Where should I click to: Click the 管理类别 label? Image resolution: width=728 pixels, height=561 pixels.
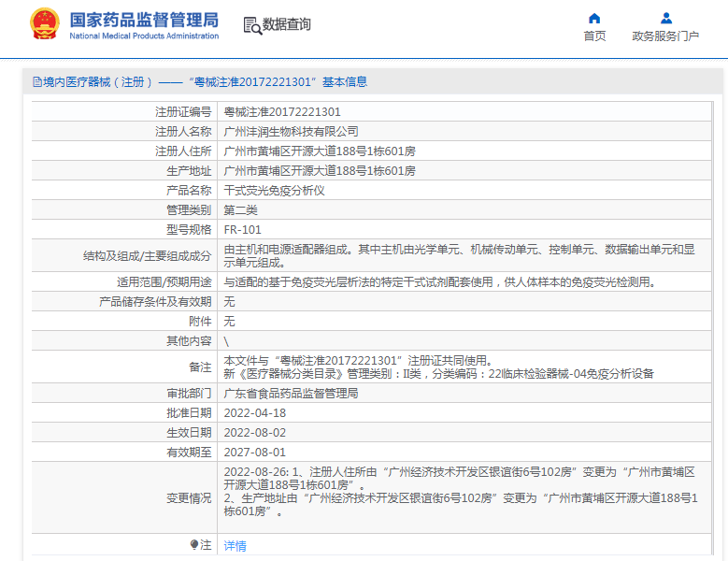pyautogui.click(x=189, y=210)
